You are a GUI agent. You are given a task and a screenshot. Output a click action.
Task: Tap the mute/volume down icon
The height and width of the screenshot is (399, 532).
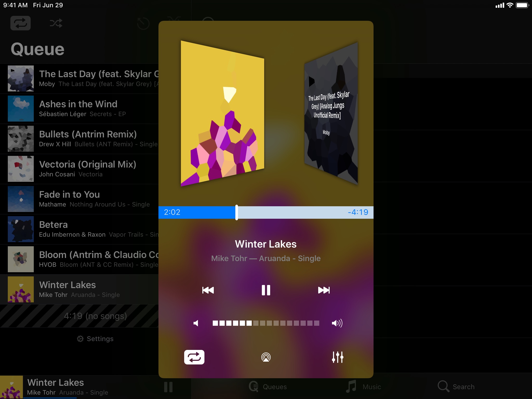click(195, 323)
